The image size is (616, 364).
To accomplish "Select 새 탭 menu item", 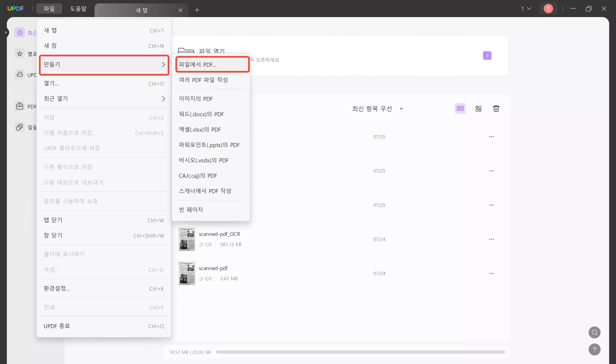I will click(x=104, y=30).
